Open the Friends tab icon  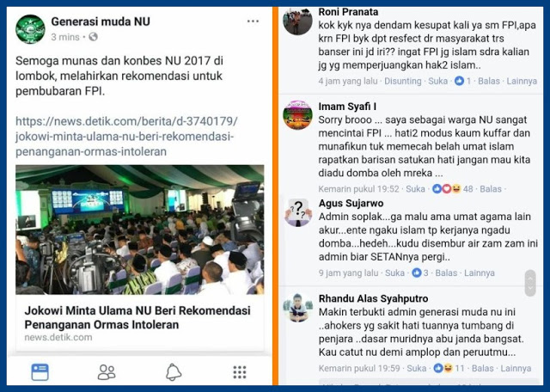click(x=107, y=372)
